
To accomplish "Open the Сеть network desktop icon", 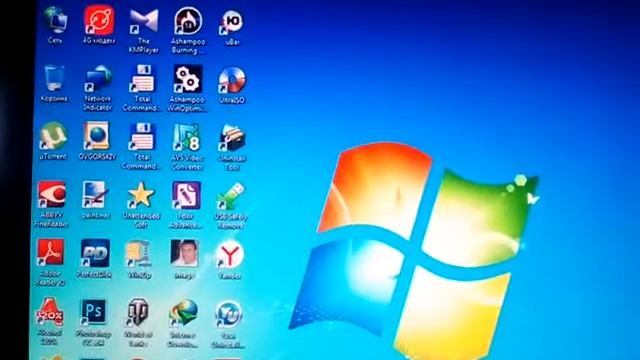I will click(55, 20).
